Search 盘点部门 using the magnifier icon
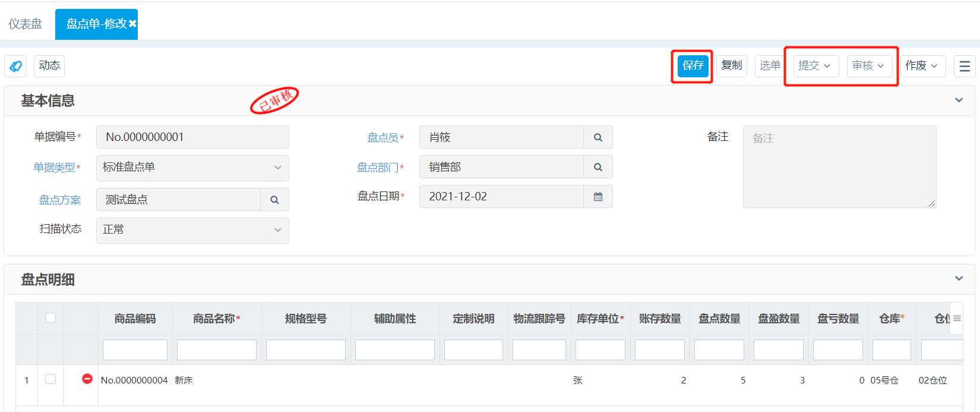The width and height of the screenshot is (980, 412). click(x=598, y=167)
